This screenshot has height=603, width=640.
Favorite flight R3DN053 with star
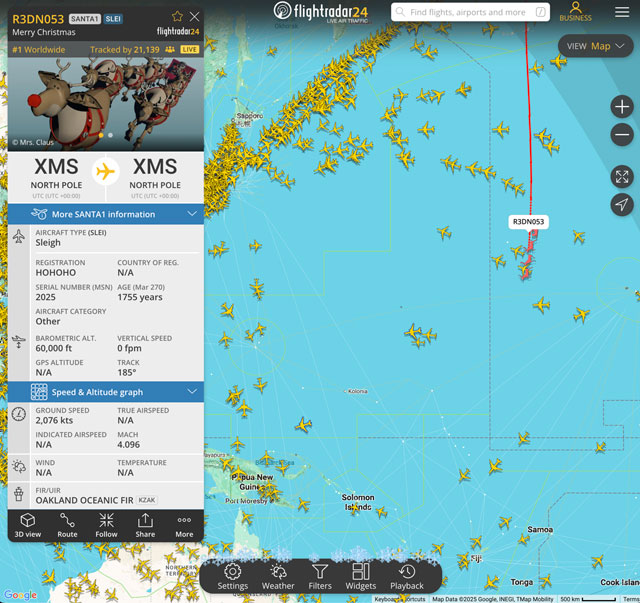pyautogui.click(x=177, y=16)
